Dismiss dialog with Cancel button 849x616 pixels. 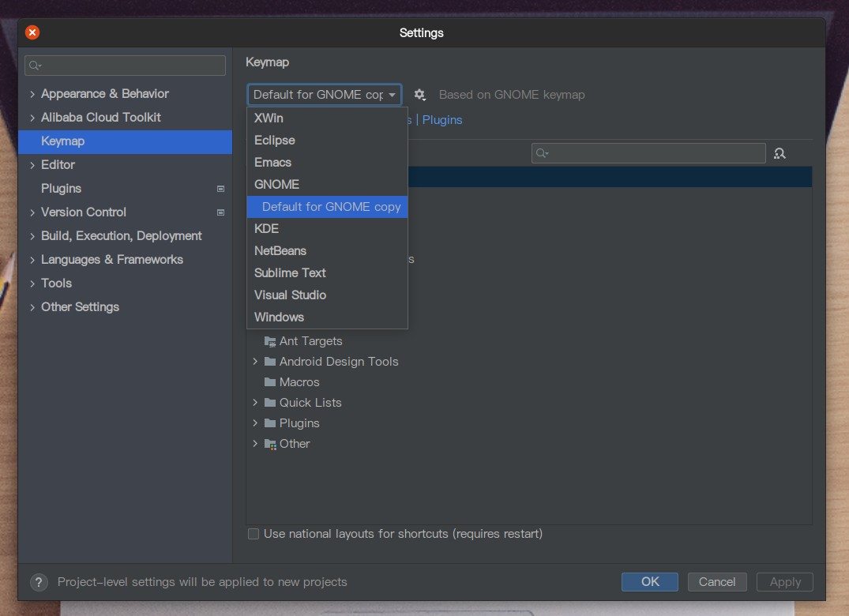tap(717, 582)
